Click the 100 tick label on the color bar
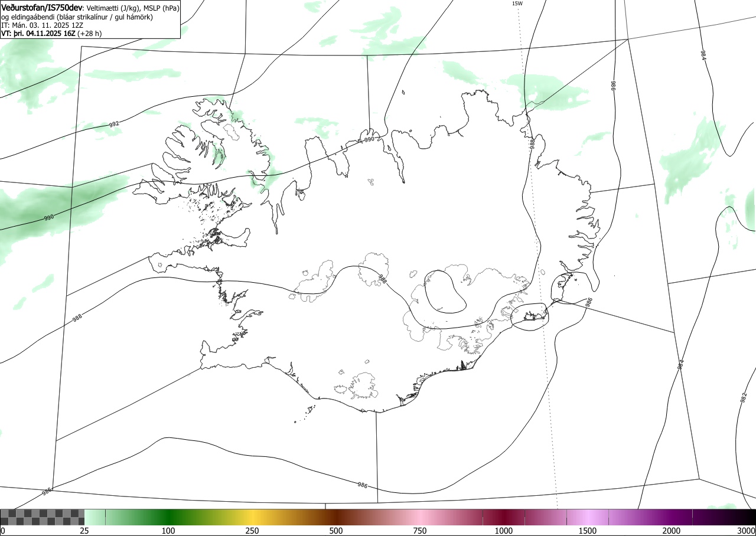This screenshot has height=536, width=756. (168, 531)
